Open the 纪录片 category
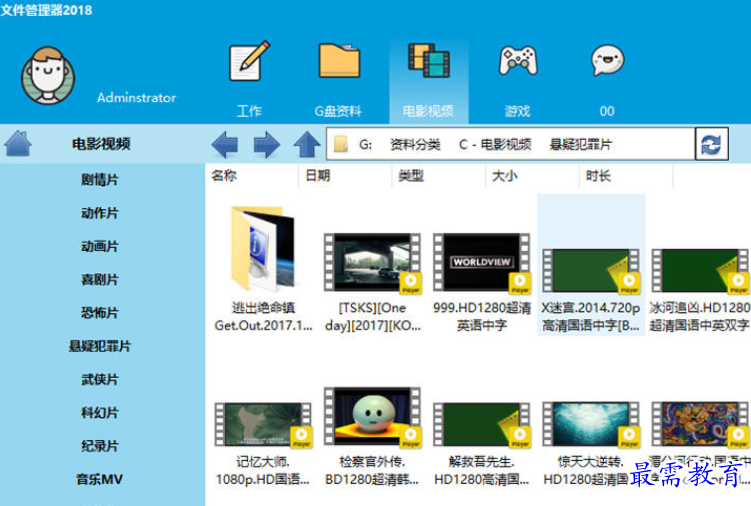This screenshot has width=751, height=506. pyautogui.click(x=100, y=446)
